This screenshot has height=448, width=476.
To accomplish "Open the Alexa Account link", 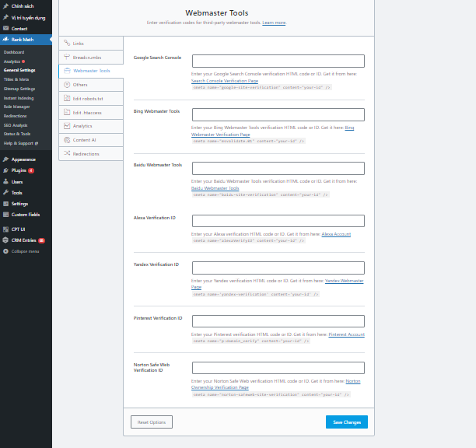I will [336, 234].
